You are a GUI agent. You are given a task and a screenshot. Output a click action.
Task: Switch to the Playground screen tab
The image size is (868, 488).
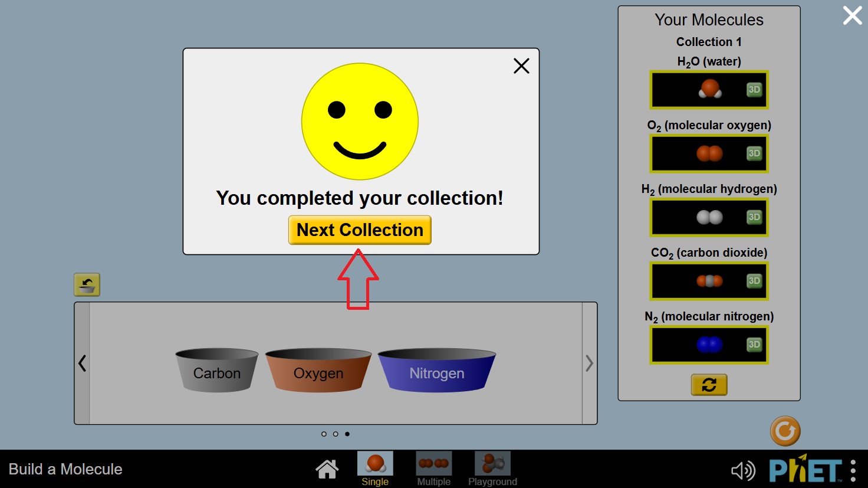[x=492, y=469]
